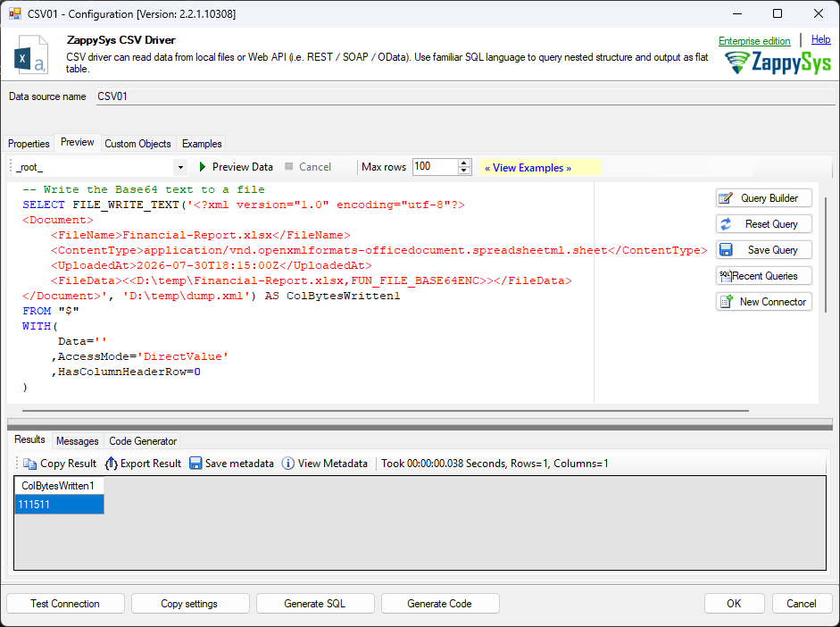Click the query editor vertical scrollbar
The height and width of the screenshot is (627, 840).
pyautogui.click(x=825, y=255)
